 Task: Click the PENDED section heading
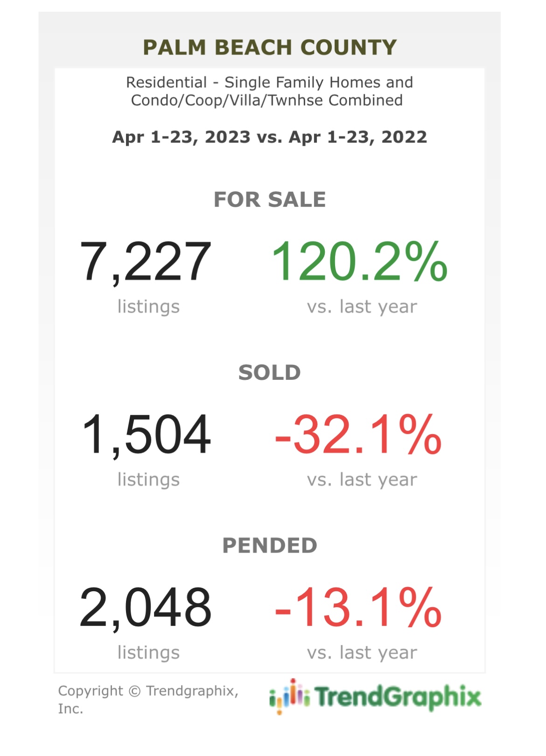click(x=270, y=546)
